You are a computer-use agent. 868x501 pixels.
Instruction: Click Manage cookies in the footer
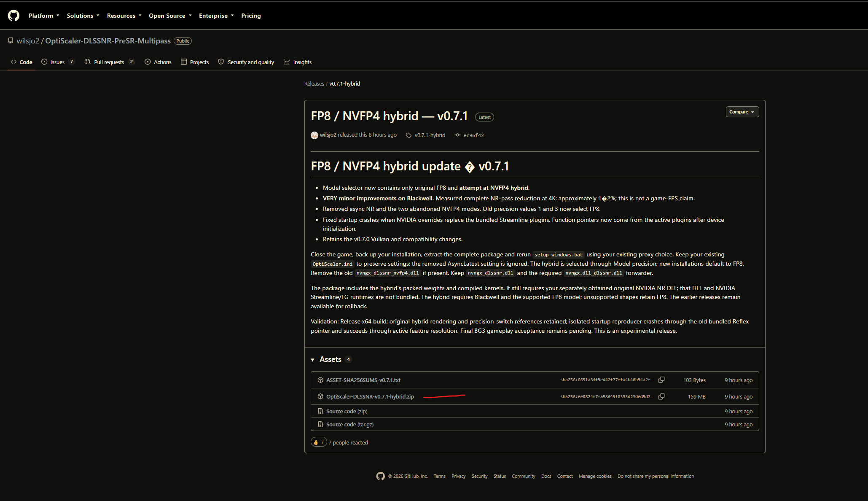[595, 476]
